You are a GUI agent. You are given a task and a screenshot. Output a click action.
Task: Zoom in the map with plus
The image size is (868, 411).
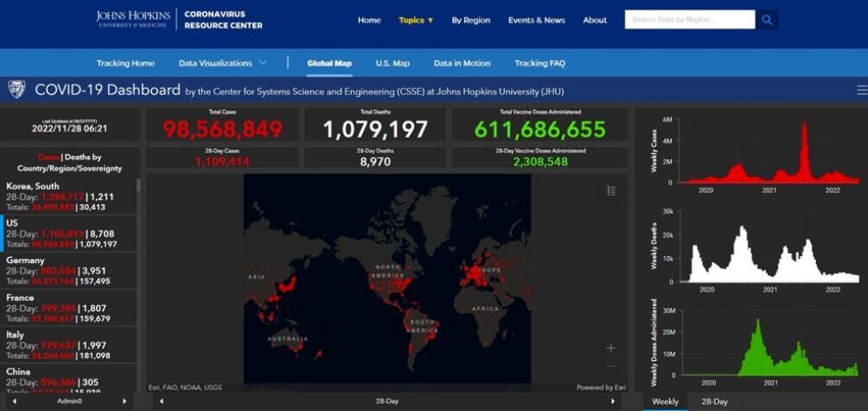tap(610, 348)
